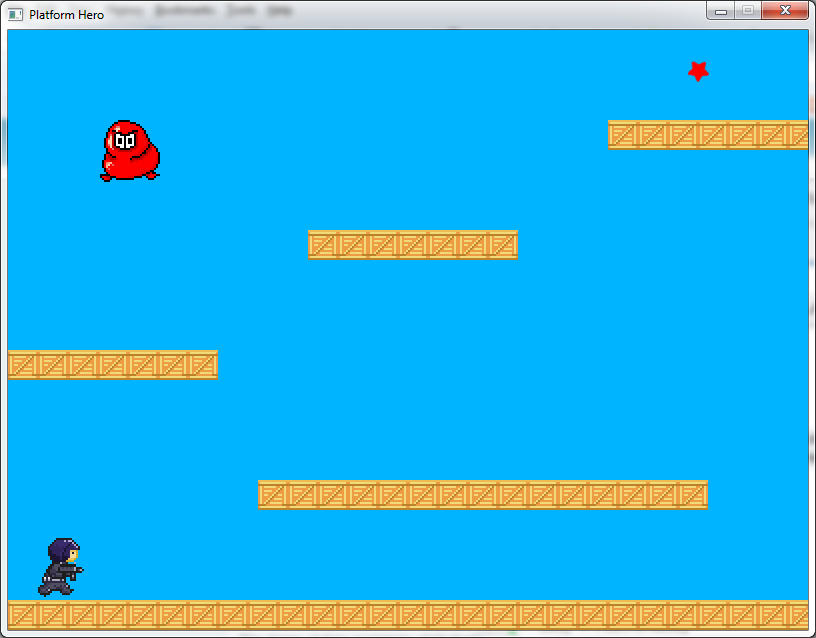This screenshot has height=638, width=816.
Task: Click the rightmost crate of the long lower platform
Action: click(692, 495)
